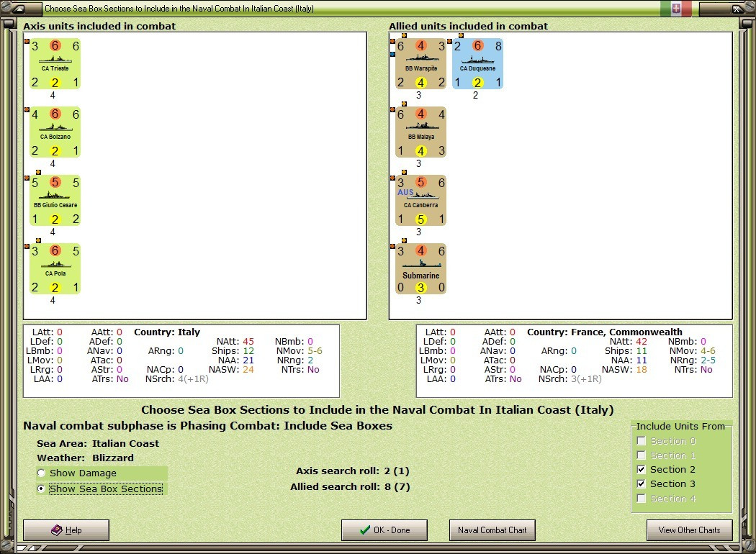Click the Country: Italy heading
The image size is (756, 554).
coord(167,332)
